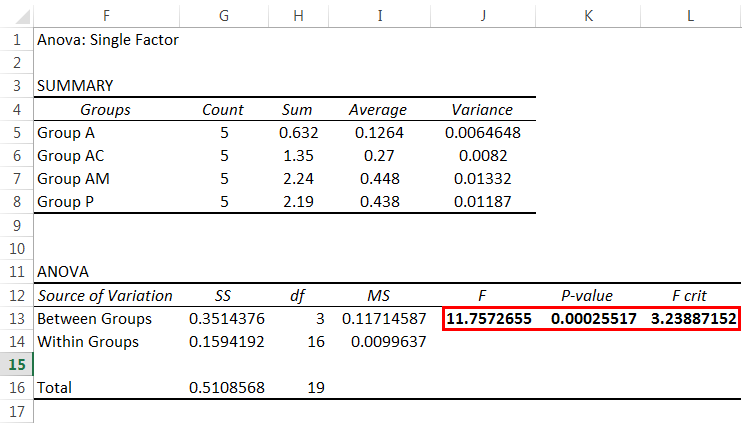Click the 'Group AC' cell
742x423 pixels.
pos(71,156)
